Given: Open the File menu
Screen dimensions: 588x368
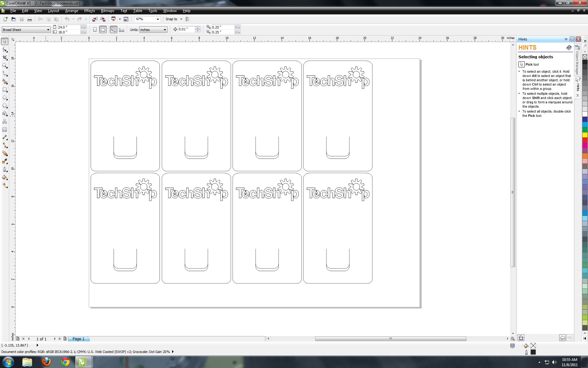Looking at the screenshot, I should (x=13, y=11).
